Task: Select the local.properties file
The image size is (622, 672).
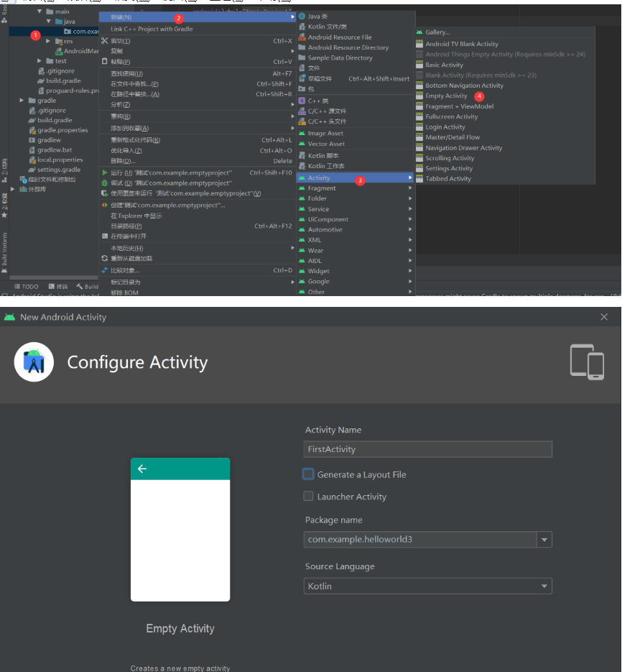Action: tap(56, 160)
